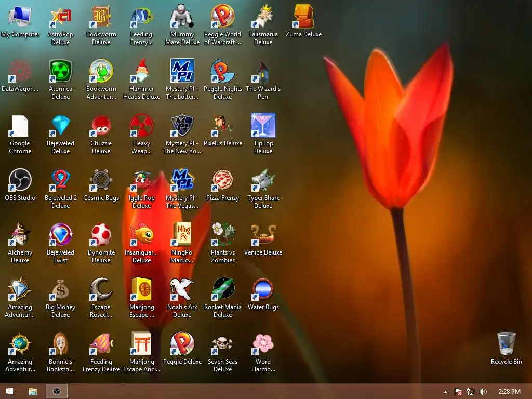Viewport: 532px width, 399px height.
Task: Click the Action Center flag icon
Action: [x=458, y=392]
